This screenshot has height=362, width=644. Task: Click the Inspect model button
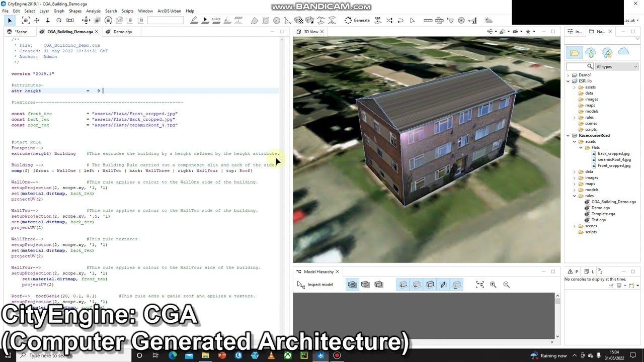[315, 285]
